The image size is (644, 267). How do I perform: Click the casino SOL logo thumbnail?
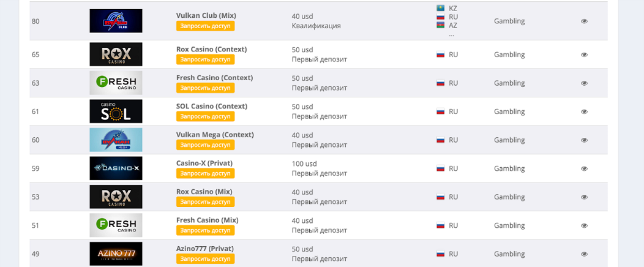click(116, 111)
